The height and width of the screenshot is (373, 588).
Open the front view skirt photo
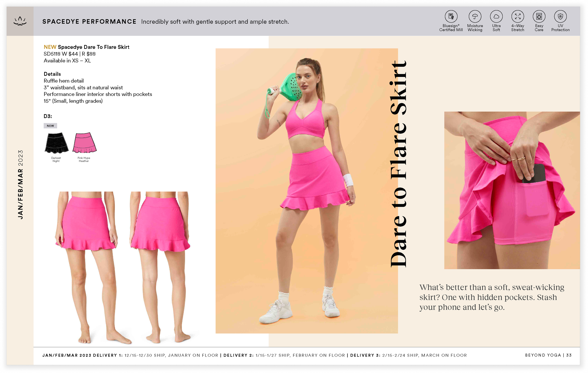tap(93, 268)
